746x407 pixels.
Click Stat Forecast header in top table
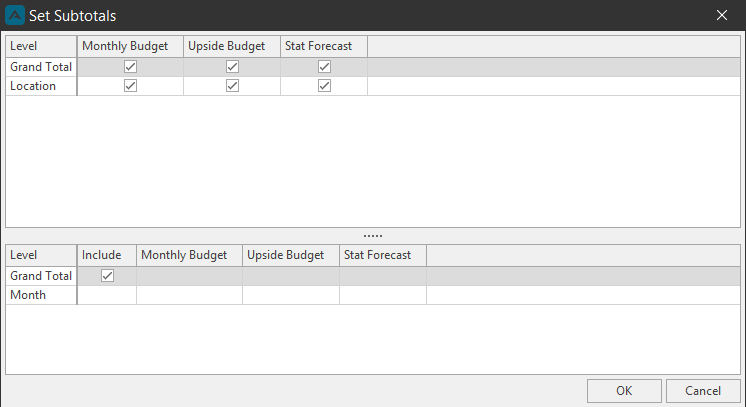[x=324, y=46]
